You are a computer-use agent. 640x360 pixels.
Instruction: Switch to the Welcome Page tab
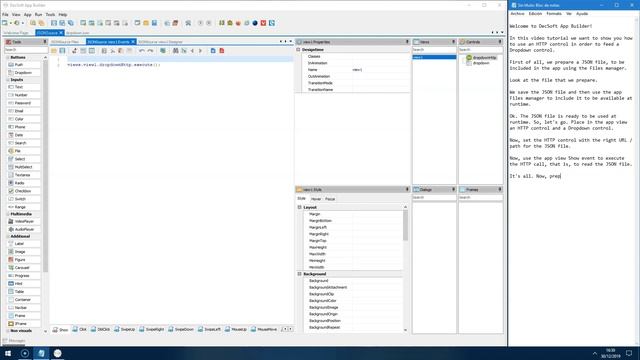[x=16, y=33]
